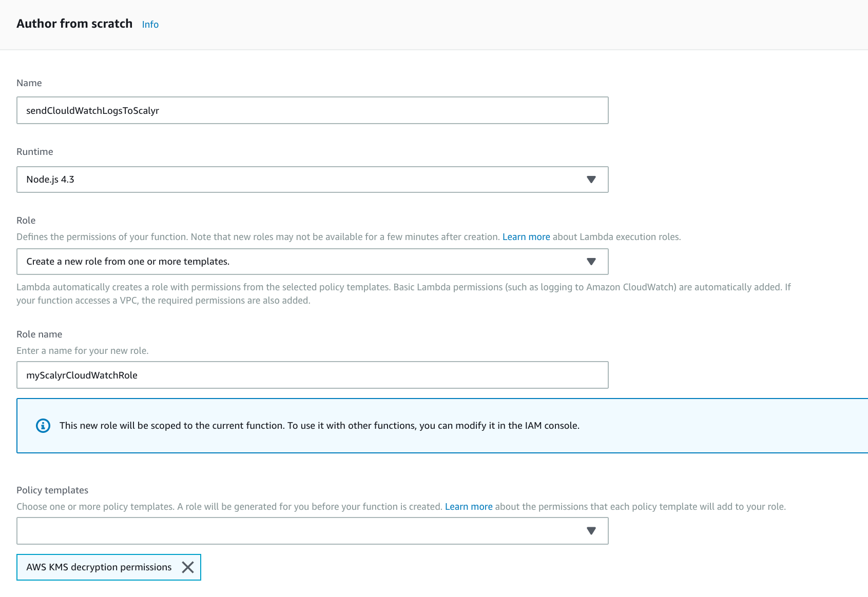
Task: Click the AWS KMS decryption permissions chip text
Action: (99, 567)
